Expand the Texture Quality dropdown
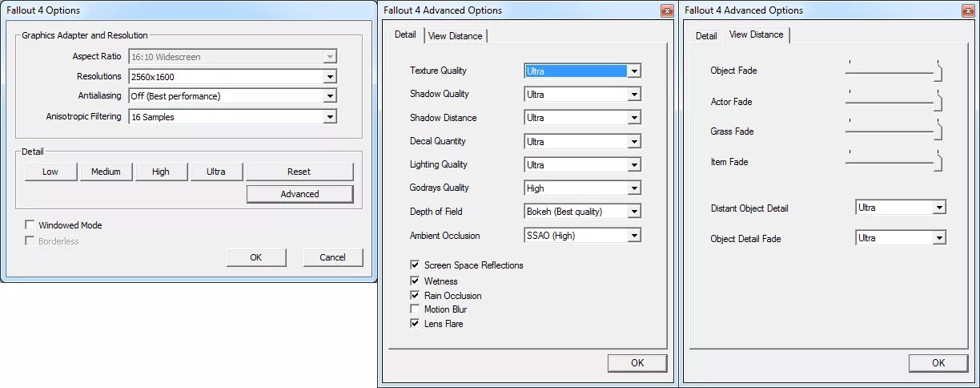The image size is (980, 388). pyautogui.click(x=583, y=71)
